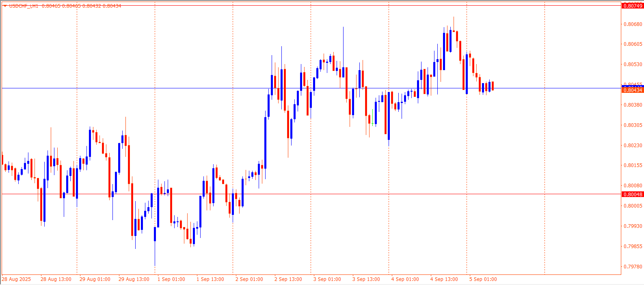The image size is (644, 285).
Task: Click the 3 Sep 13:00 time label
Action: [x=366, y=279]
